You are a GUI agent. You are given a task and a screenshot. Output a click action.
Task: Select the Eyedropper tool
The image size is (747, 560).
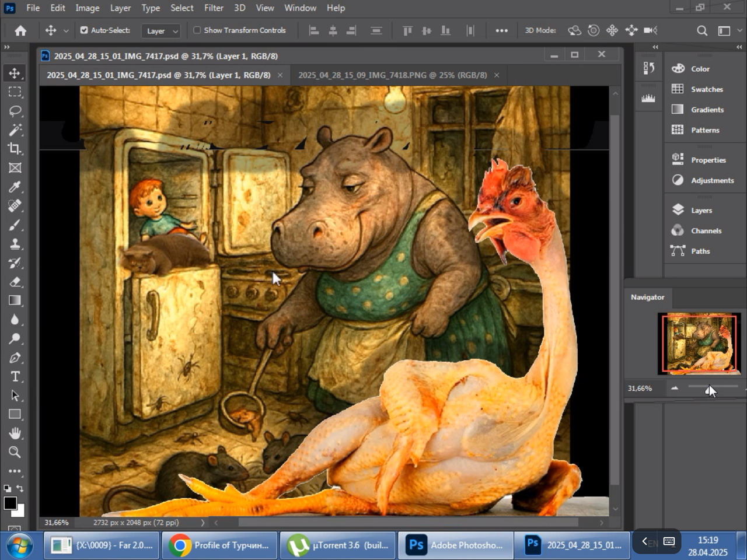coord(15,187)
